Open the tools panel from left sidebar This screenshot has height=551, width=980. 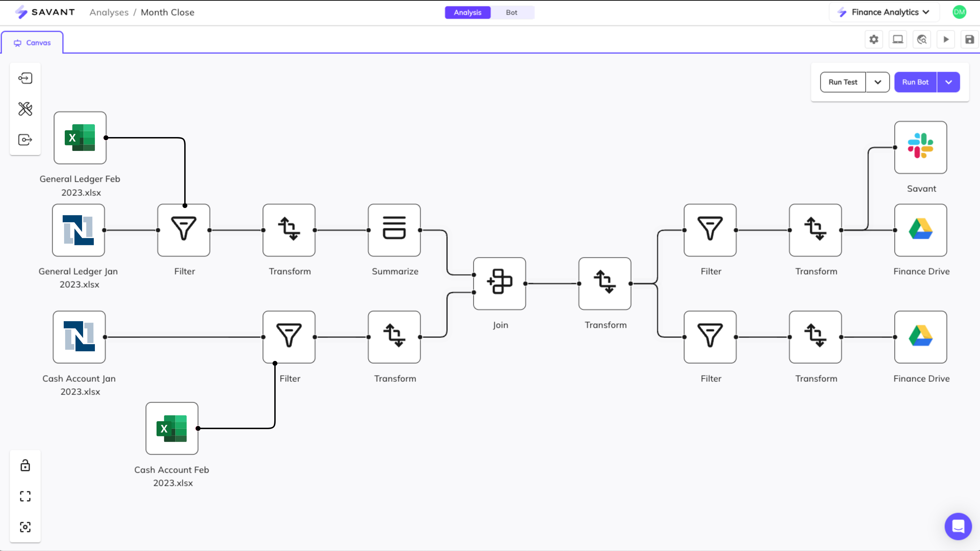click(x=25, y=109)
